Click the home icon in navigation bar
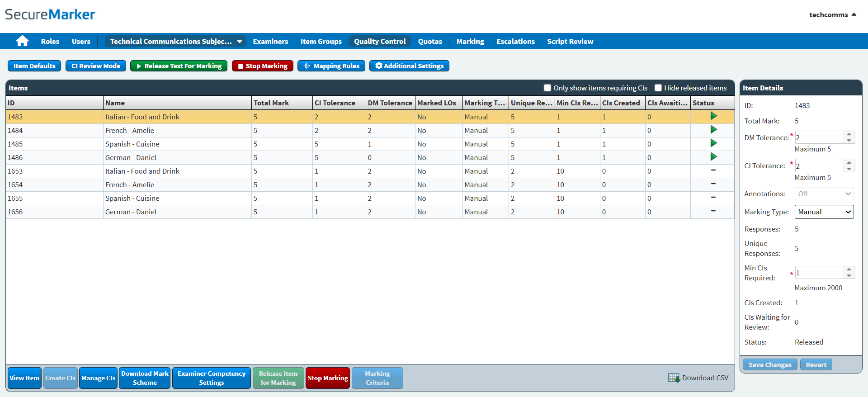 point(22,41)
